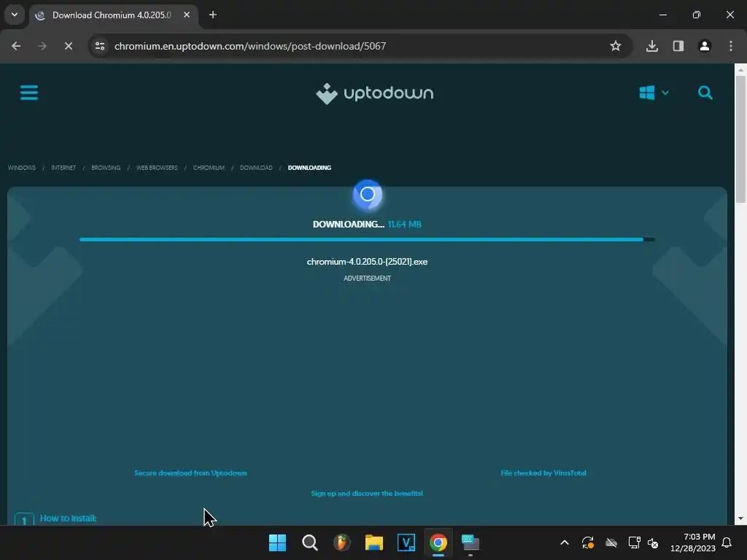The height and width of the screenshot is (560, 747).
Task: Go to the WEB BROWSERS breadcrumb
Action: (x=157, y=168)
